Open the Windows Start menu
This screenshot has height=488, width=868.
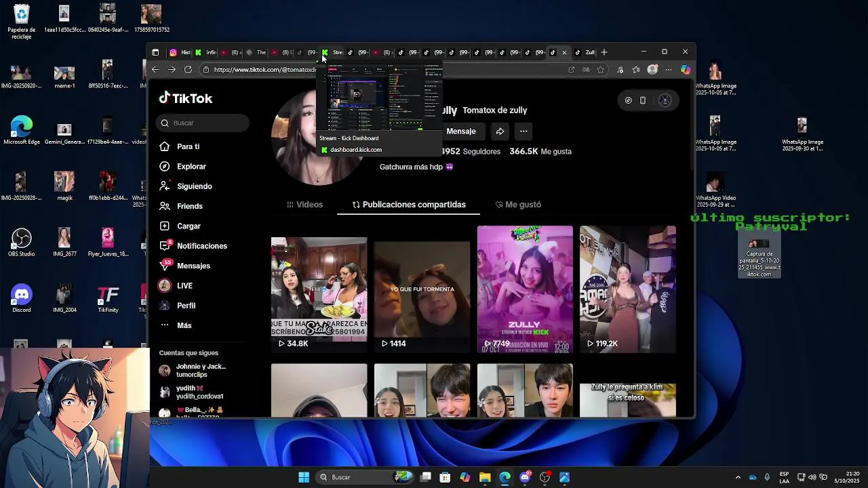point(304,477)
